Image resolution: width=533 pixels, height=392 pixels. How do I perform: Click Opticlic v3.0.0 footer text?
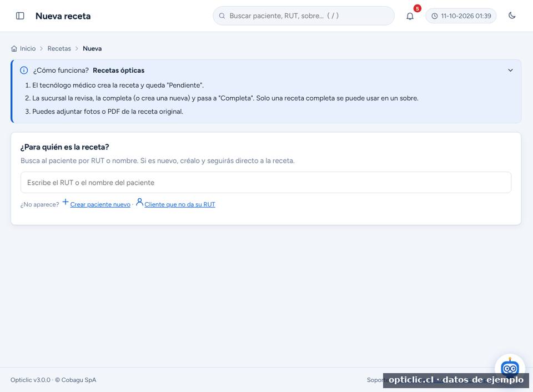tap(30, 380)
